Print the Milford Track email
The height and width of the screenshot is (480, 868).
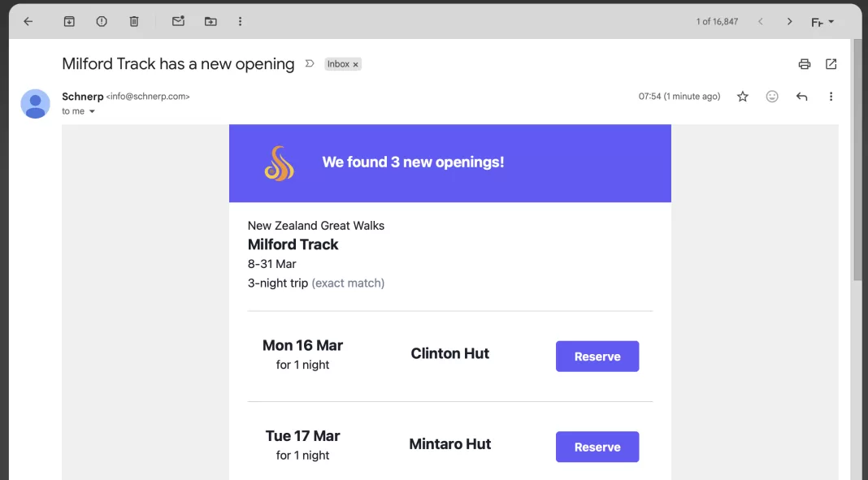(x=804, y=64)
